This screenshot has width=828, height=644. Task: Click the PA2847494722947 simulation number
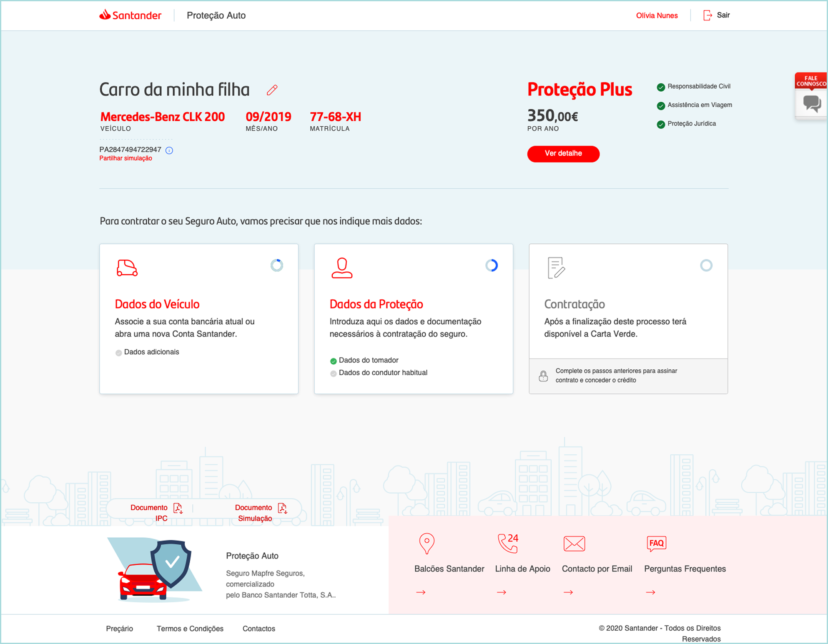click(130, 150)
